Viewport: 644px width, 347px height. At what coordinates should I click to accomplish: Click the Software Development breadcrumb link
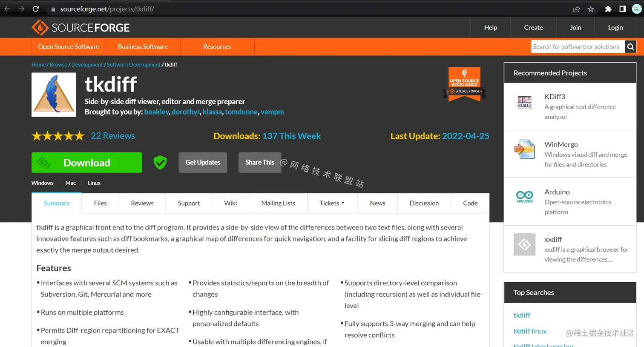pos(134,65)
